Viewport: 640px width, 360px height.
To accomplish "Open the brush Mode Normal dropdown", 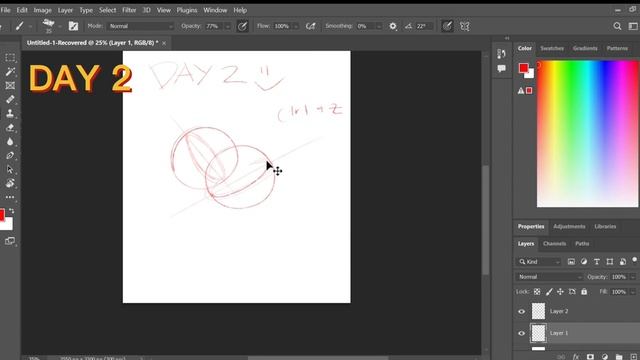I will click(140, 26).
